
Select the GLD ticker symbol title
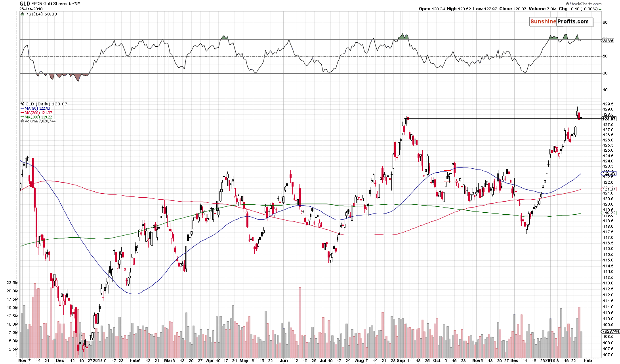point(25,4)
